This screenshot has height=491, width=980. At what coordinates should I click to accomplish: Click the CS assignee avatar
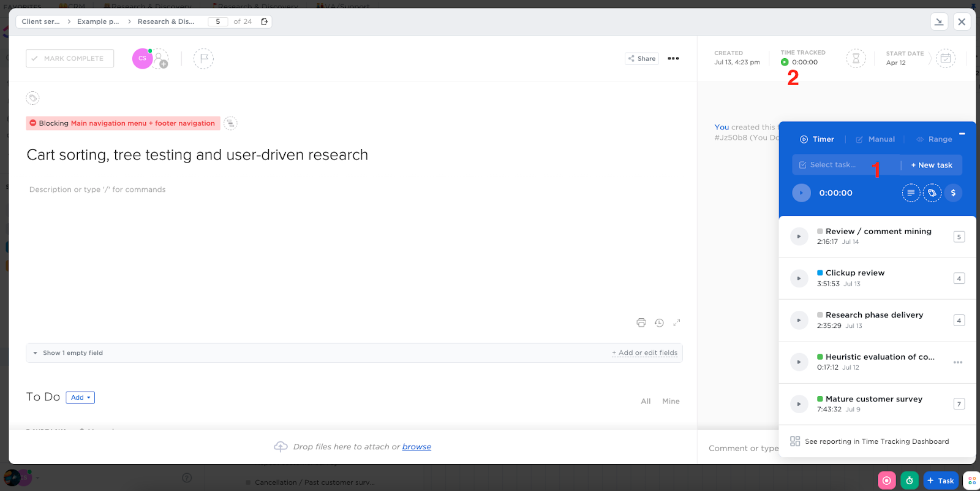[x=142, y=59]
